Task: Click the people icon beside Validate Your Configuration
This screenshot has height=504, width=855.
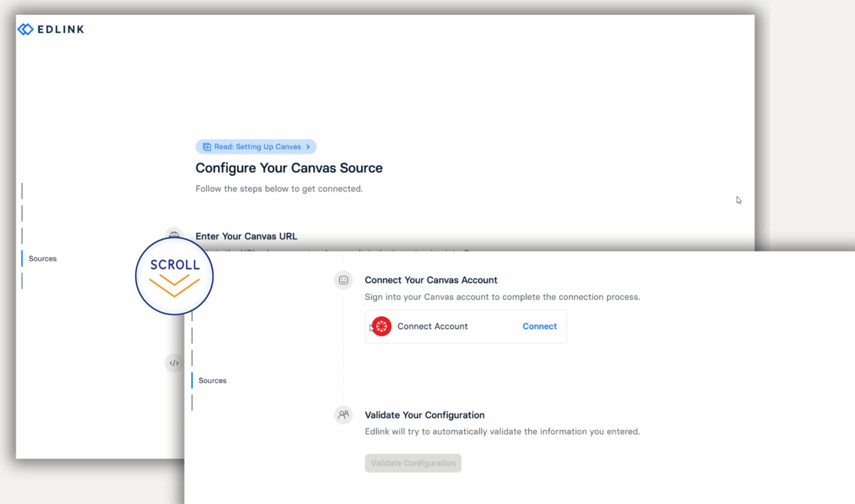Action: (343, 414)
